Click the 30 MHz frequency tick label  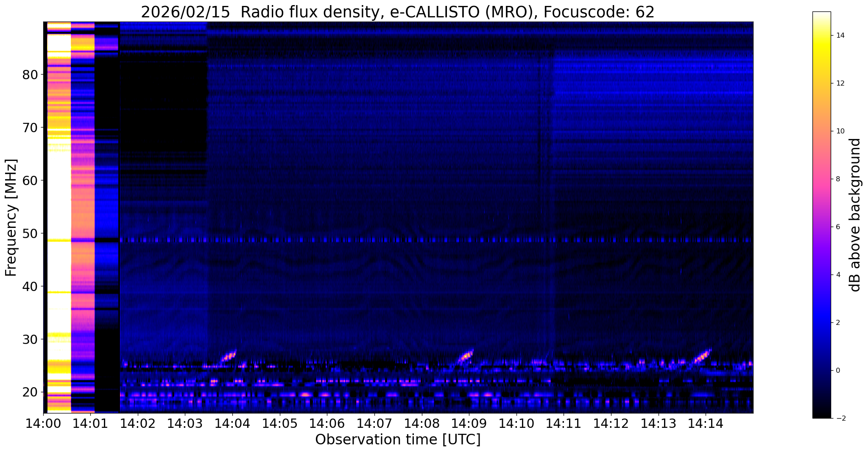click(x=30, y=339)
